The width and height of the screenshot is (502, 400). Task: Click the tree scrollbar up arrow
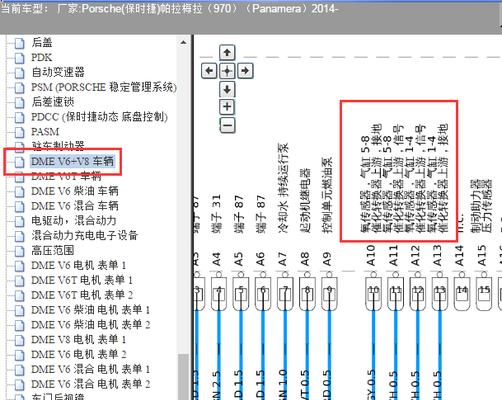183,42
